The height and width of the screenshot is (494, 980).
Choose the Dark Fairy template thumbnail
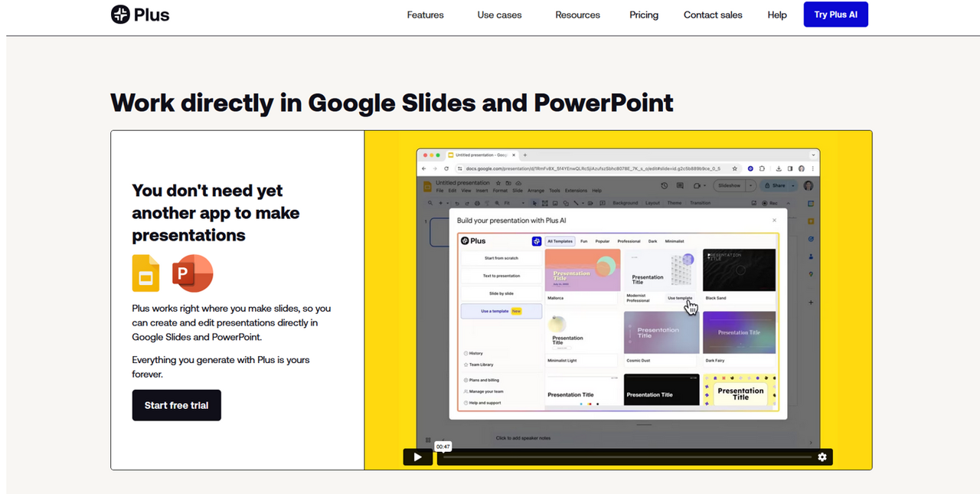739,332
